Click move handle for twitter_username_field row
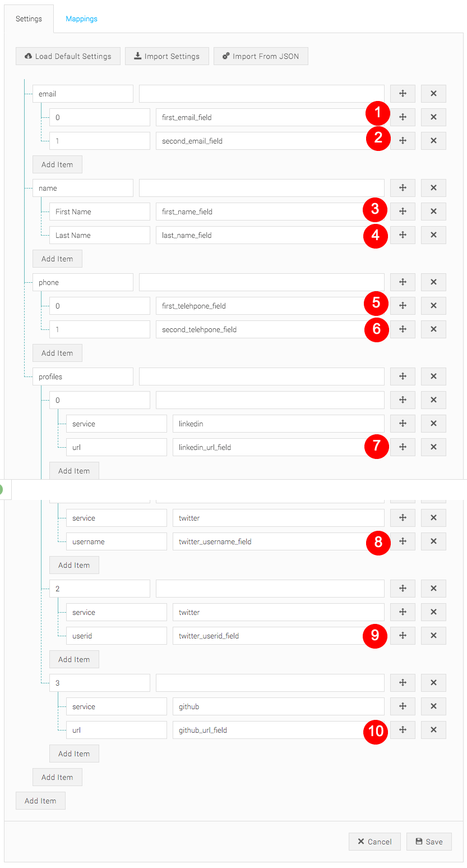The height and width of the screenshot is (868, 467). coord(403,541)
